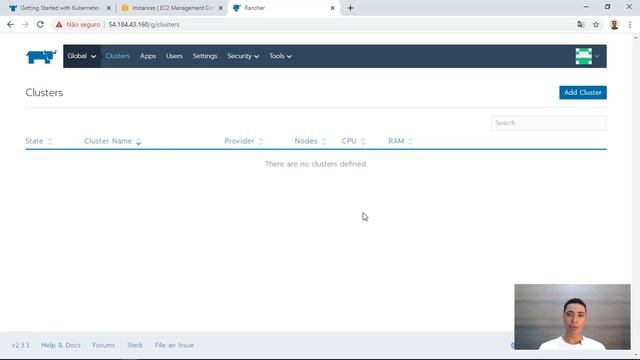
Task: Expand the Security dropdown menu
Action: (243, 56)
